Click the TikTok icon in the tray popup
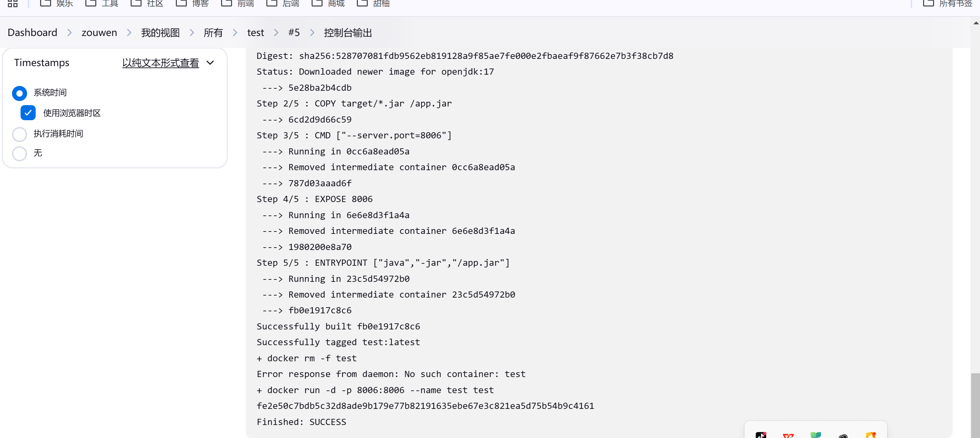The image size is (980, 438). click(761, 435)
